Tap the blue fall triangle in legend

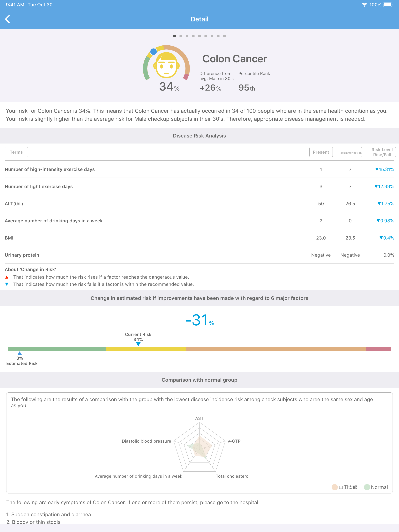click(7, 284)
